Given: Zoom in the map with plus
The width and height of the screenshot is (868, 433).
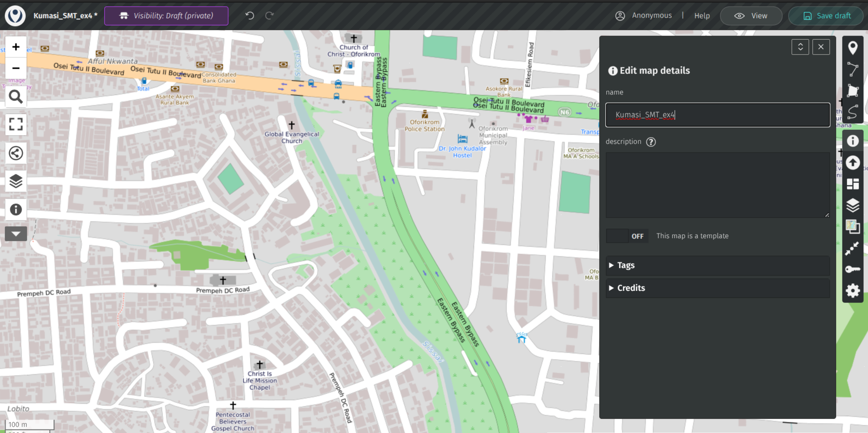Looking at the screenshot, I should coord(16,47).
